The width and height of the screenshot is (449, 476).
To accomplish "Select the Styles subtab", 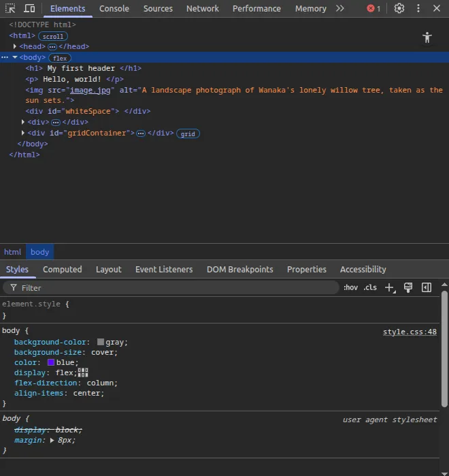I will tap(17, 269).
